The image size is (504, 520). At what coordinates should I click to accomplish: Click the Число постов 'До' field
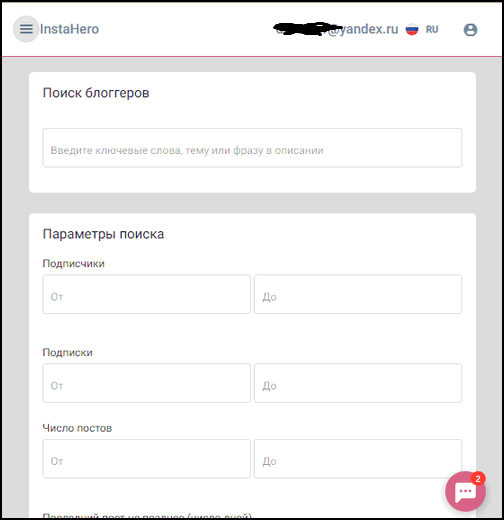pos(358,459)
